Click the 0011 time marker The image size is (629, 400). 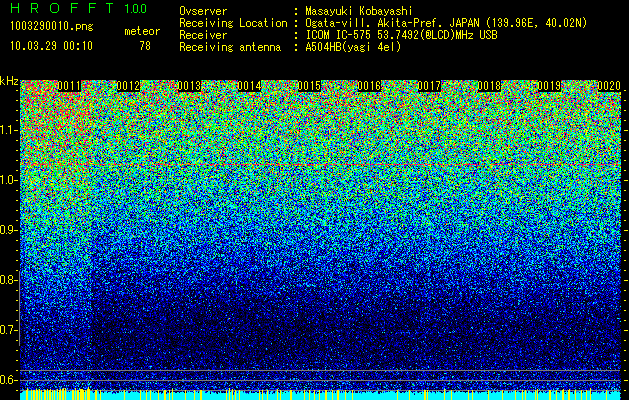[69, 86]
